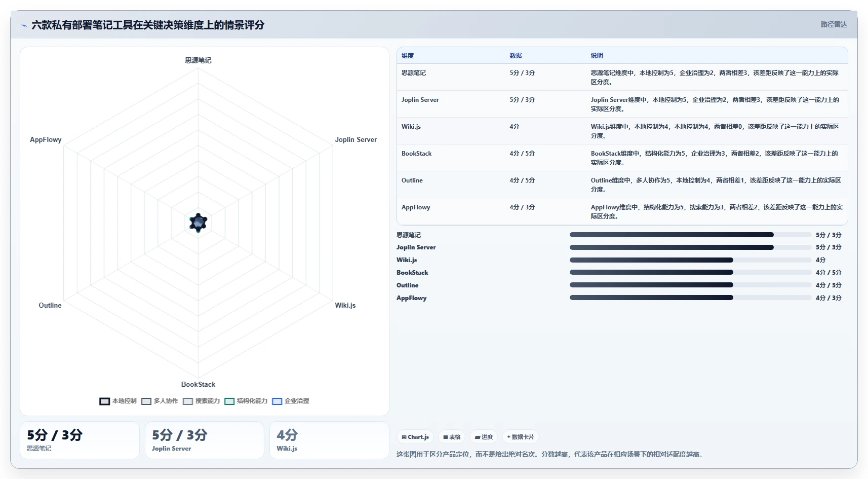Click the dashboard title 六款私有部署笔记工具
This screenshot has width=868, height=479.
148,25
